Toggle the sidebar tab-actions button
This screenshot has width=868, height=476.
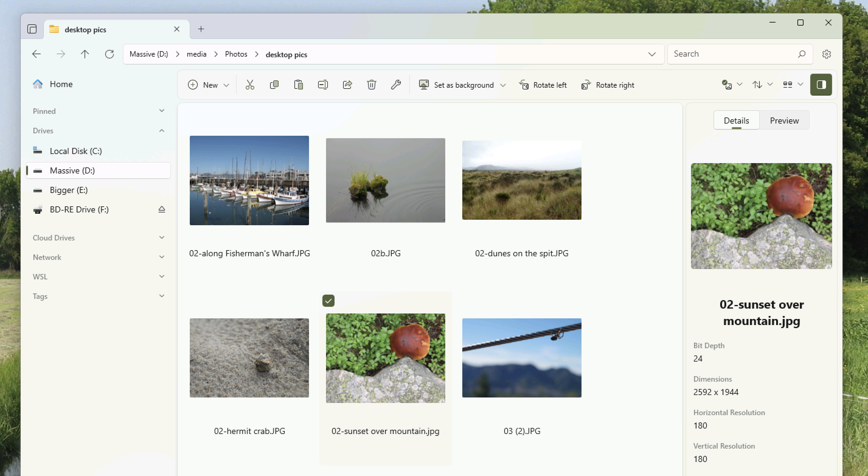32,29
